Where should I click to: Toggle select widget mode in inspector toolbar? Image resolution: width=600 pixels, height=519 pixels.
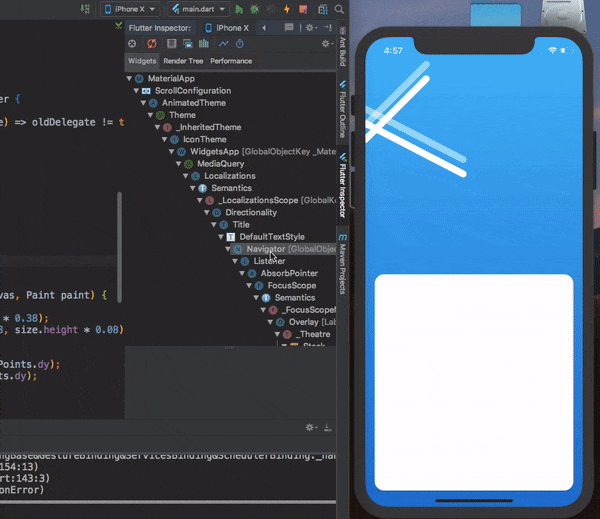point(131,43)
